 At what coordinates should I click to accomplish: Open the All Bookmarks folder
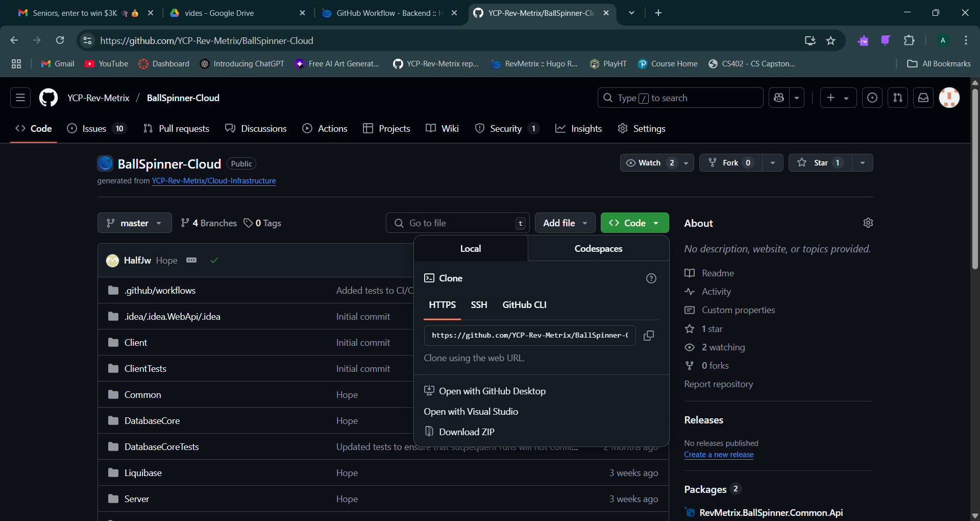[939, 64]
